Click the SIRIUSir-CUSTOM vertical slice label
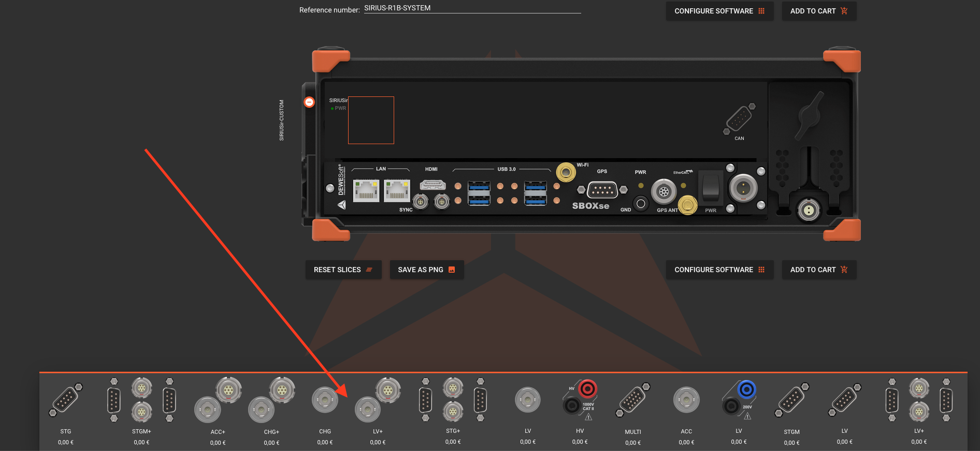The width and height of the screenshot is (980, 451). (x=282, y=120)
